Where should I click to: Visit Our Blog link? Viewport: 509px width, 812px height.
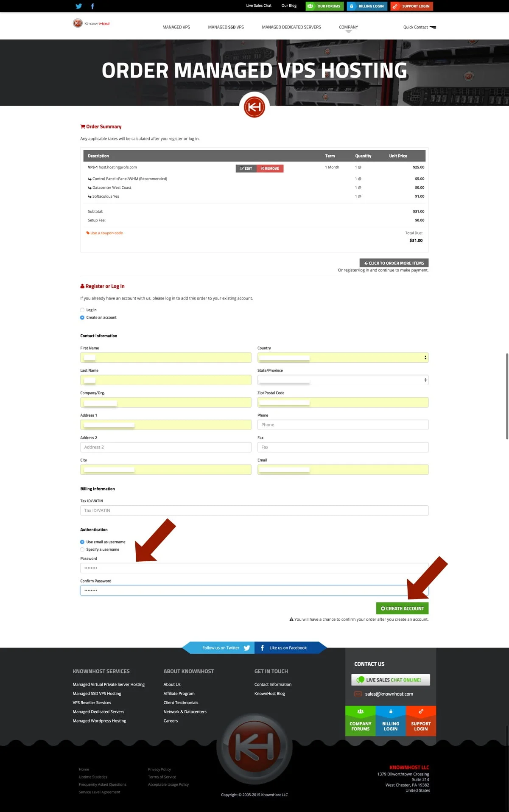[289, 6]
